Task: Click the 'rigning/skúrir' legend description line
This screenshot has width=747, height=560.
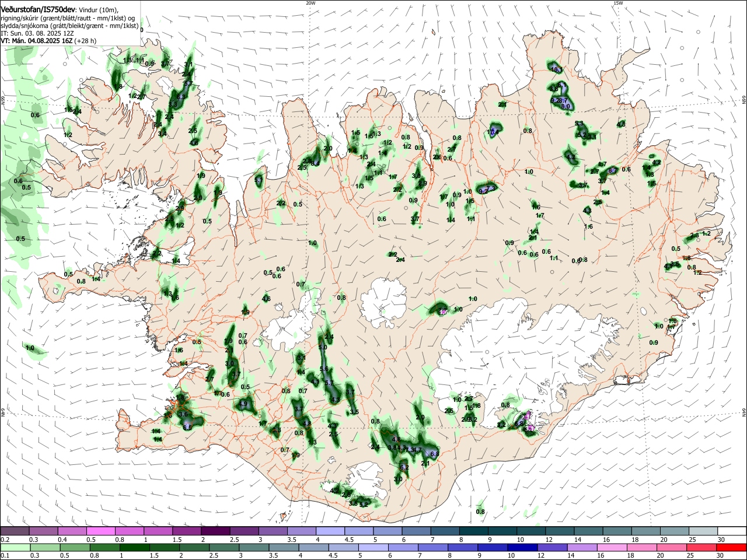Action: pyautogui.click(x=68, y=18)
